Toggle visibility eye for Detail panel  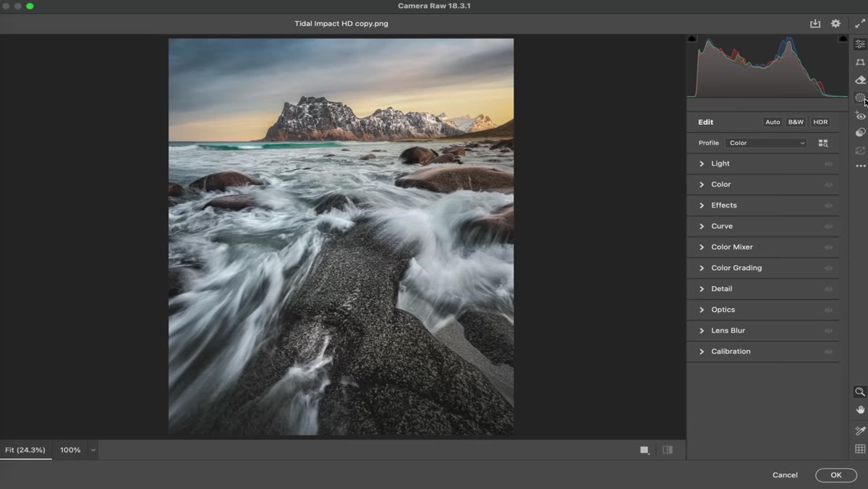(x=828, y=289)
